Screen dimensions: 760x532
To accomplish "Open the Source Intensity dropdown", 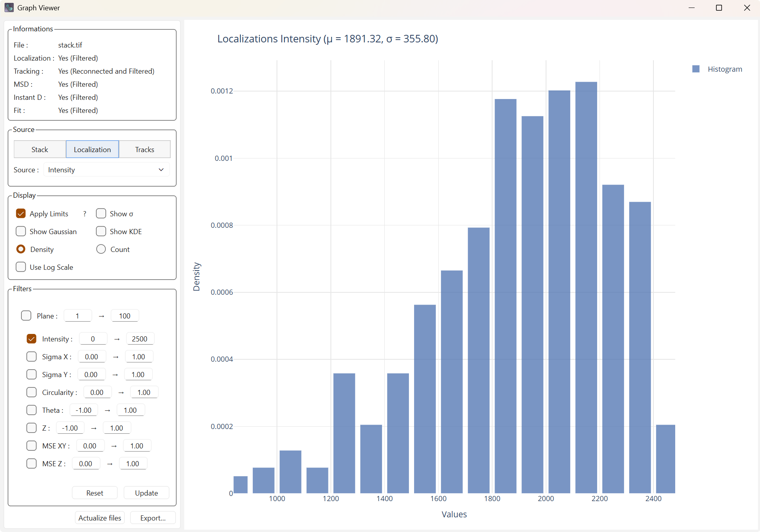I will click(x=106, y=170).
